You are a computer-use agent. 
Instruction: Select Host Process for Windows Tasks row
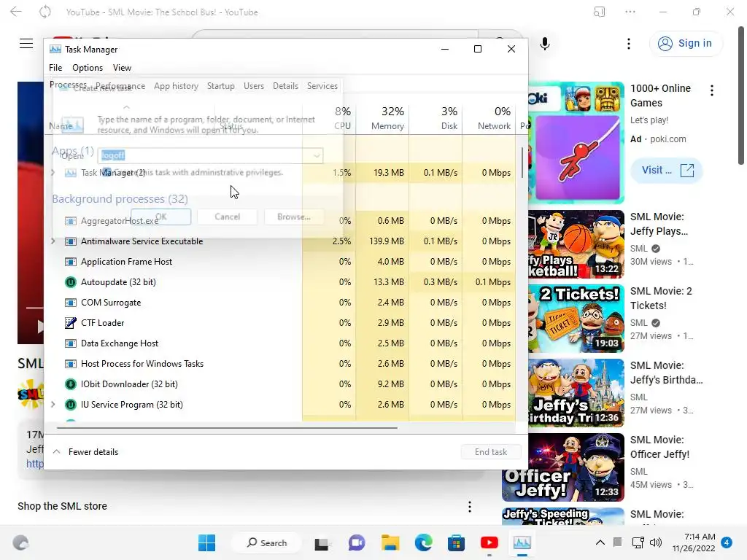[x=279, y=364]
